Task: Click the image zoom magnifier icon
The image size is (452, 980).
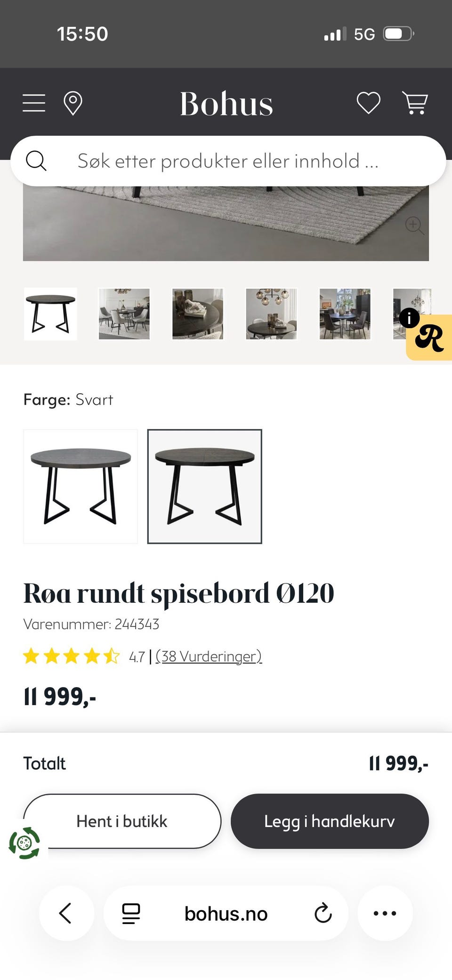Action: (x=414, y=225)
